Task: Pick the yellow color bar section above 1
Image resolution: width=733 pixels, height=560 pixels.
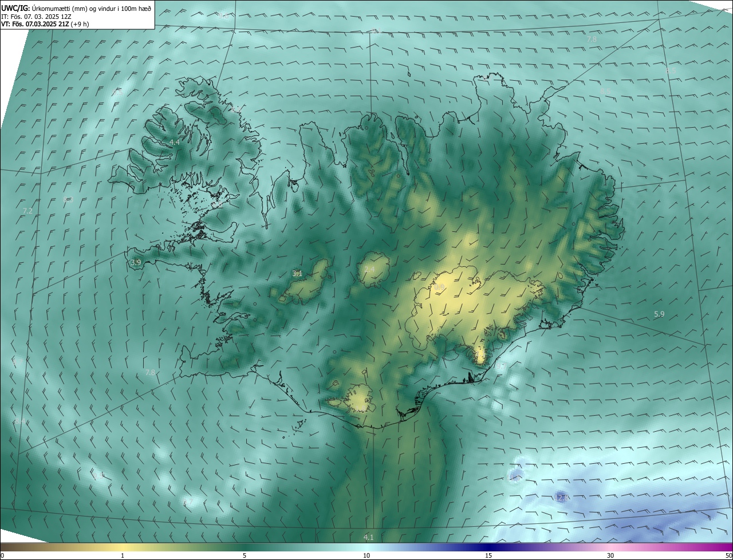Action: coord(123,547)
